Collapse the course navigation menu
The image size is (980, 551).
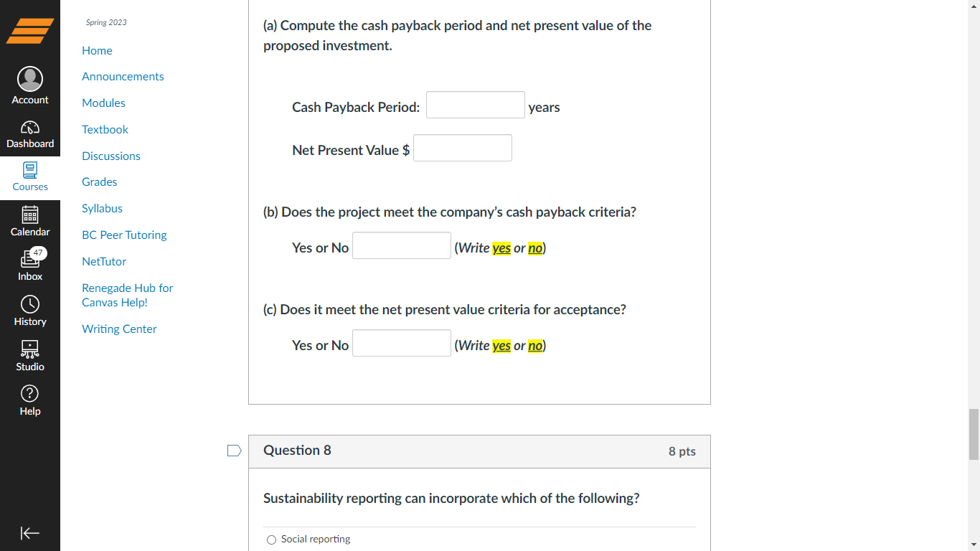pos(29,533)
